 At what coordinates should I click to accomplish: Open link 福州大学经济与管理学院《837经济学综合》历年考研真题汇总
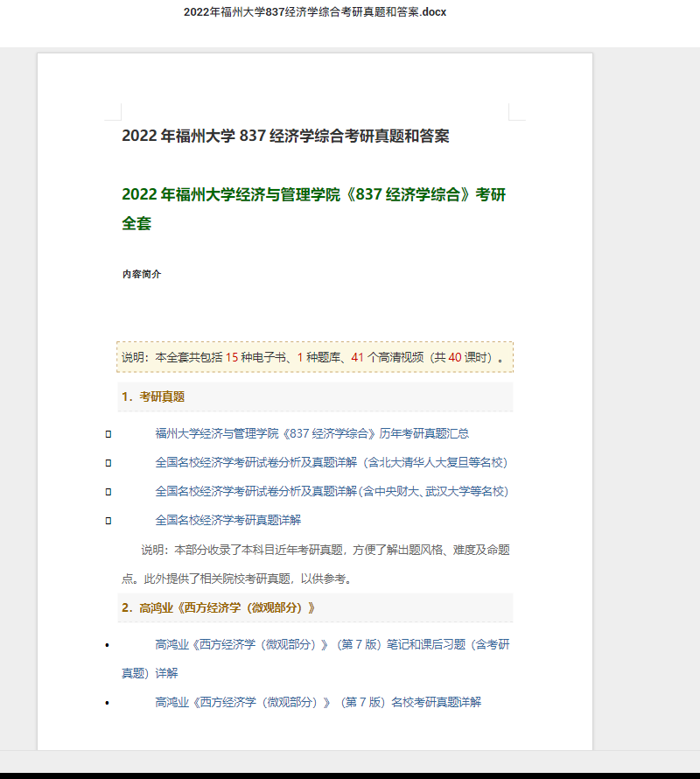(311, 434)
